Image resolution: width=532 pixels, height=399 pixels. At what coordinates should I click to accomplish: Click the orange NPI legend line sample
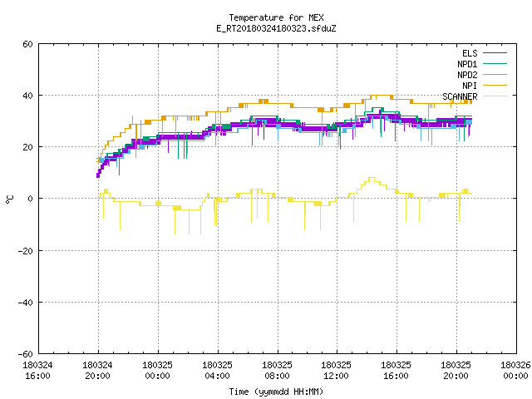click(x=495, y=85)
